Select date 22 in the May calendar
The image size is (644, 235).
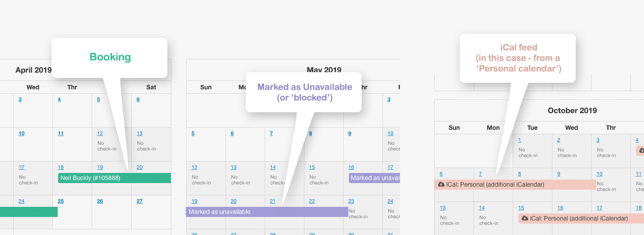[x=312, y=201]
